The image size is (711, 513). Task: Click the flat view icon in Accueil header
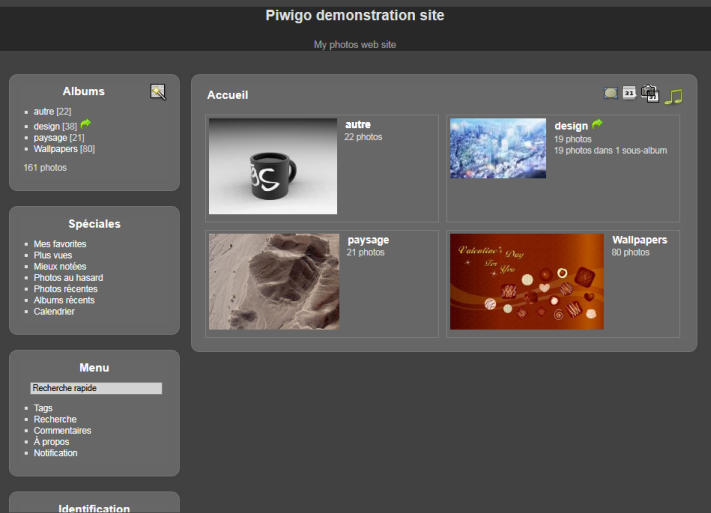pos(610,94)
